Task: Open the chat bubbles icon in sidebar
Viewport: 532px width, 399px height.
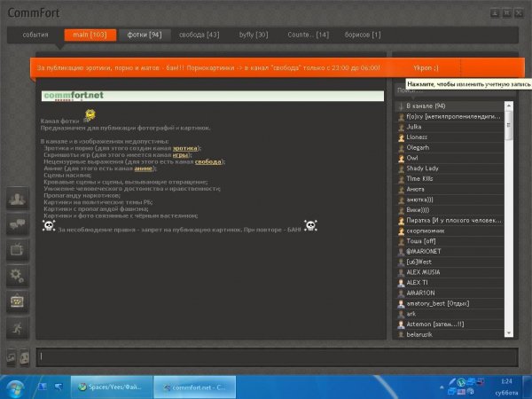Action: click(x=18, y=224)
